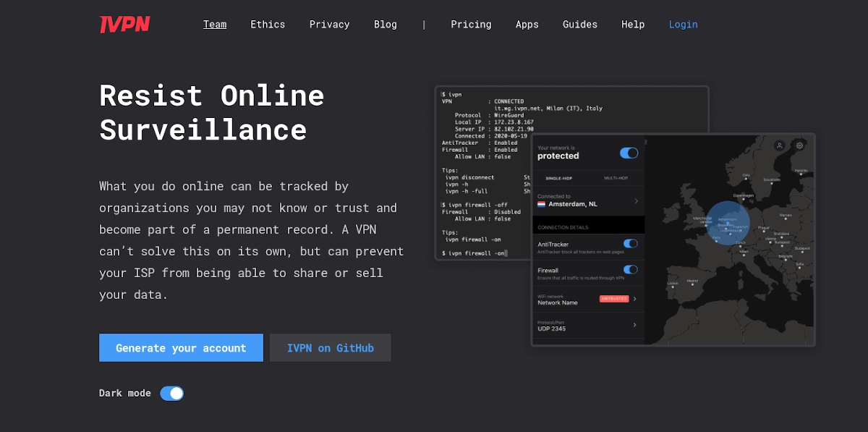The width and height of the screenshot is (868, 432).
Task: Click the Network Name label
Action: pos(558,303)
